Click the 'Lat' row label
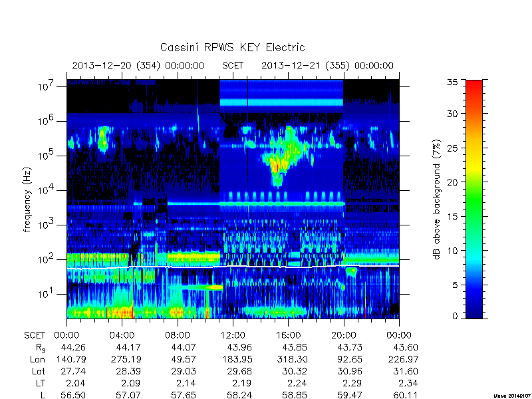 (39, 371)
